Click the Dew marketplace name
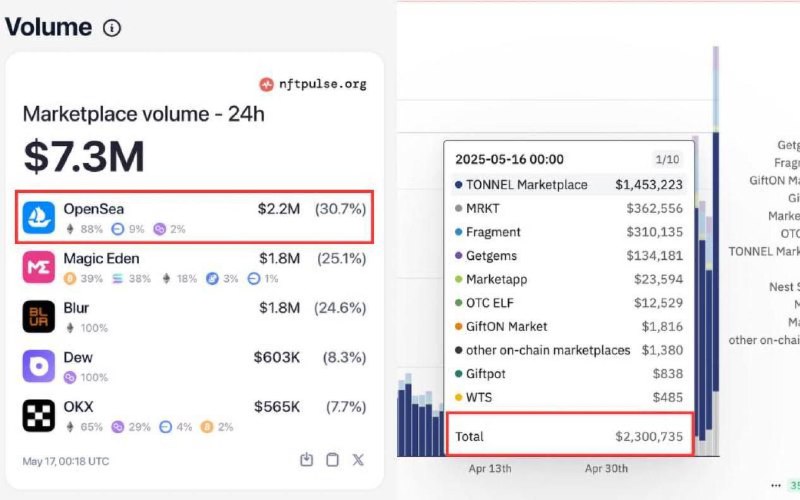 [x=78, y=358]
